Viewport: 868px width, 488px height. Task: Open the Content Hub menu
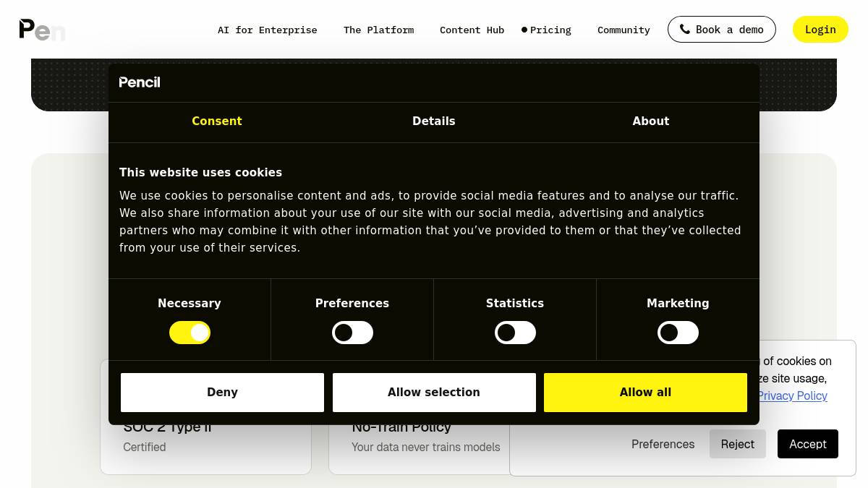472,30
